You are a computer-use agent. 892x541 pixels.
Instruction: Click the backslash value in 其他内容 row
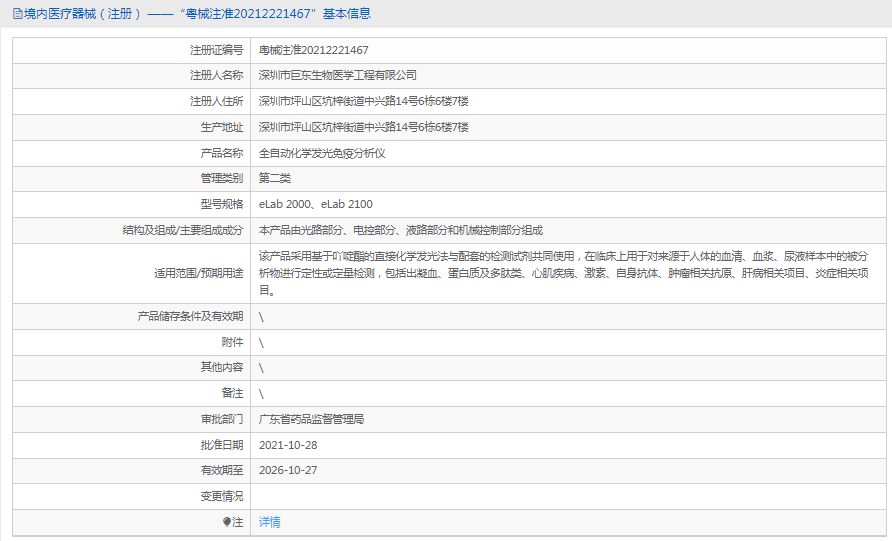click(261, 368)
